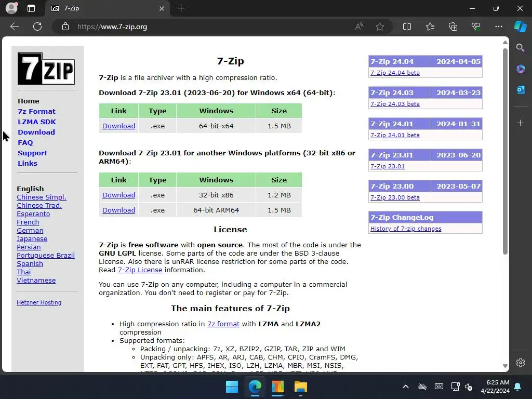Open 7-Zip License link
532x399 pixels.
(140, 270)
